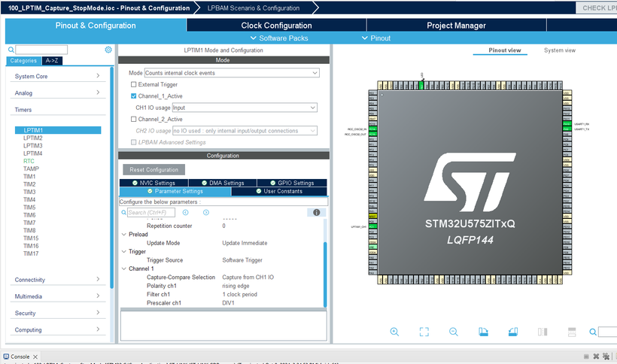Click the green RCC_OSC32_IN pin
Image resolution: width=617 pixels, height=364 pixels.
(372, 129)
